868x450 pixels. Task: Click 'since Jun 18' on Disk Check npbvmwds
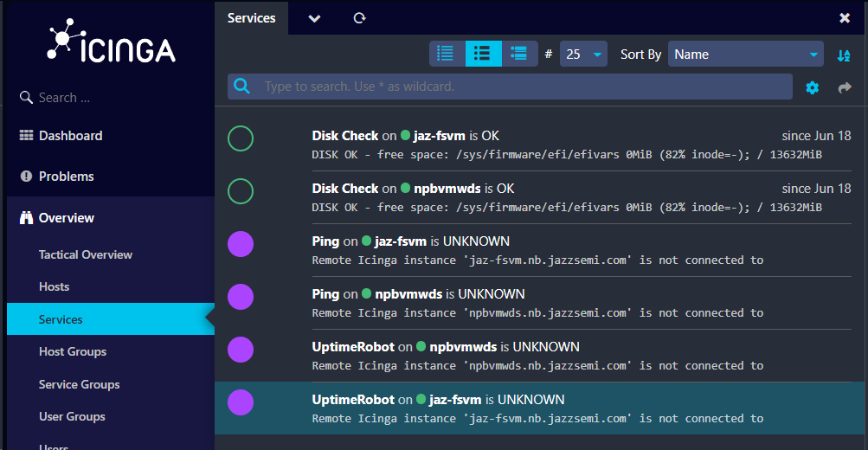(x=816, y=188)
